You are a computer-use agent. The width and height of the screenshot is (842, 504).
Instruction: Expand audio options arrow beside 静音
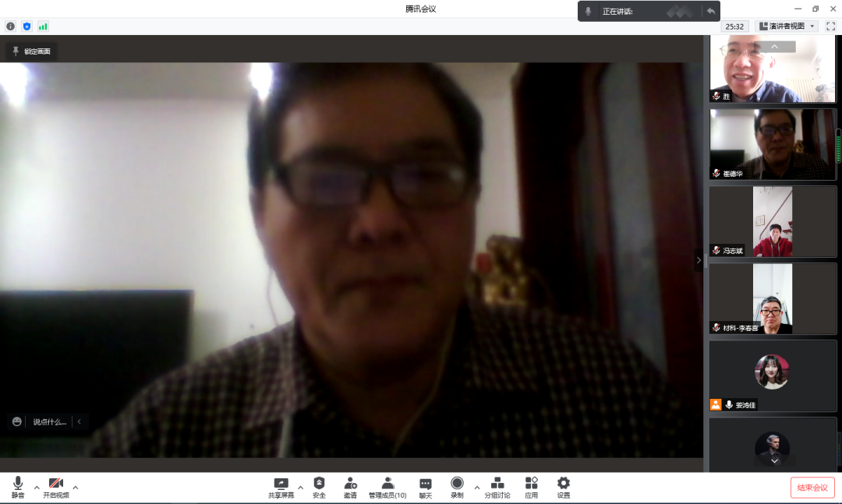pyautogui.click(x=37, y=488)
